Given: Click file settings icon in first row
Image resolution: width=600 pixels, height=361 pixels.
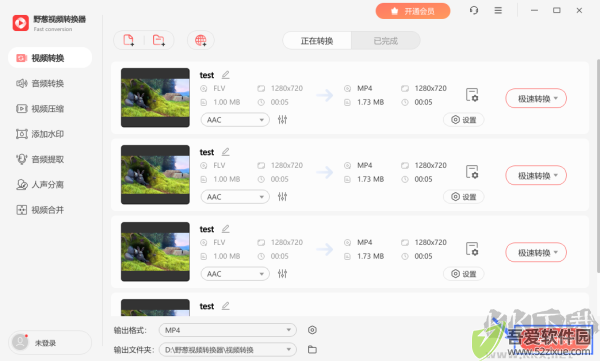Looking at the screenshot, I should [x=472, y=95].
